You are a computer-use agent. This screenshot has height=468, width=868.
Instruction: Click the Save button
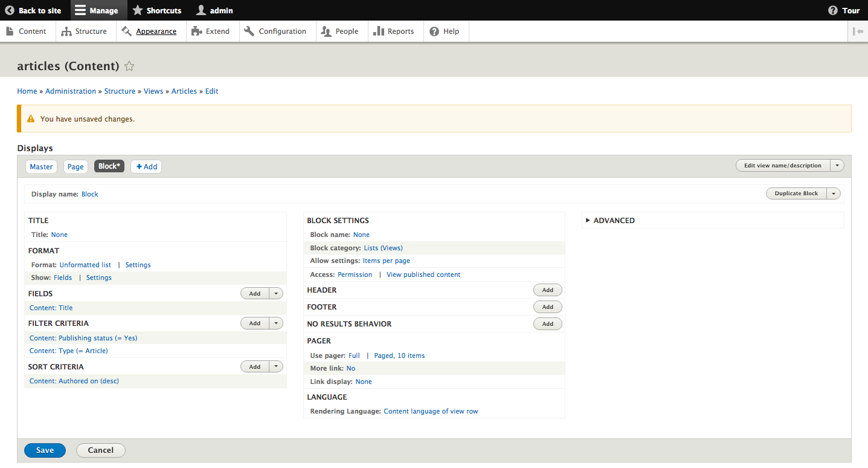[x=45, y=450]
